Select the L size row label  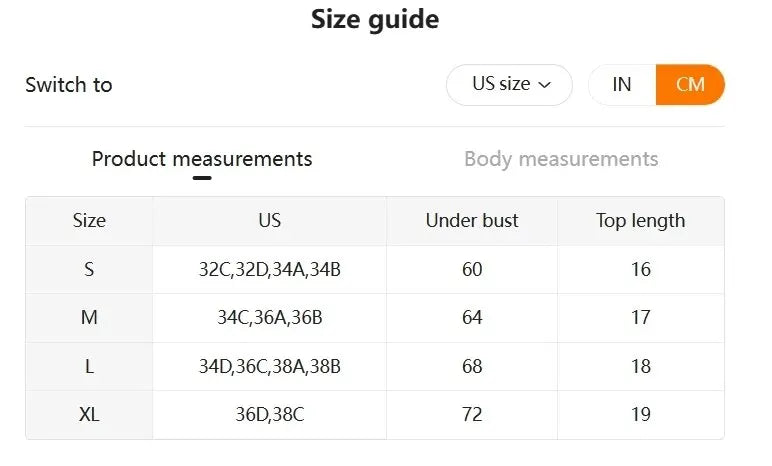pyautogui.click(x=89, y=366)
